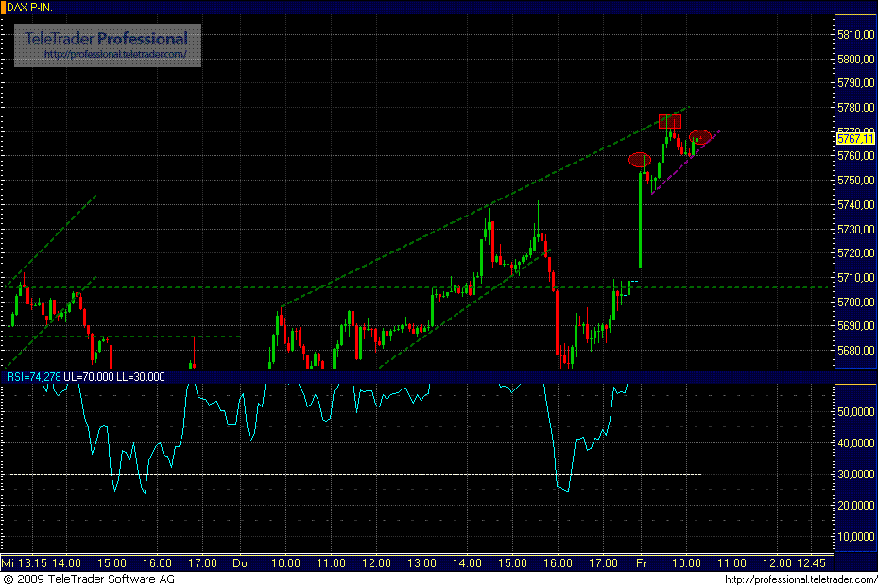Click the Fr label on the time axis

tap(642, 562)
